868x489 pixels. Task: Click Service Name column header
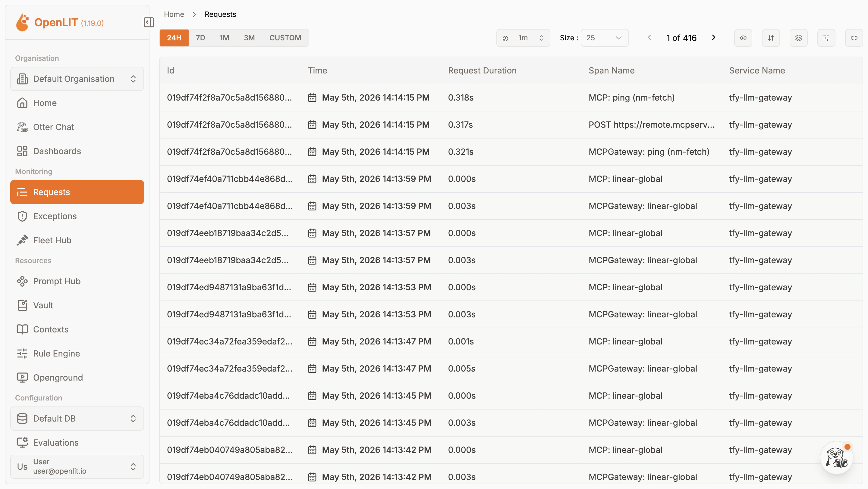757,70
